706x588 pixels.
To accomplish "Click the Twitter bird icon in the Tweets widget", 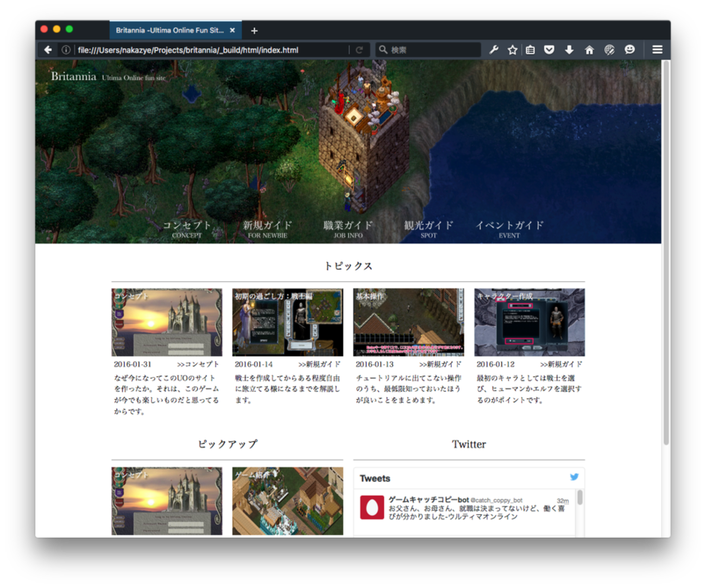I will tap(574, 477).
